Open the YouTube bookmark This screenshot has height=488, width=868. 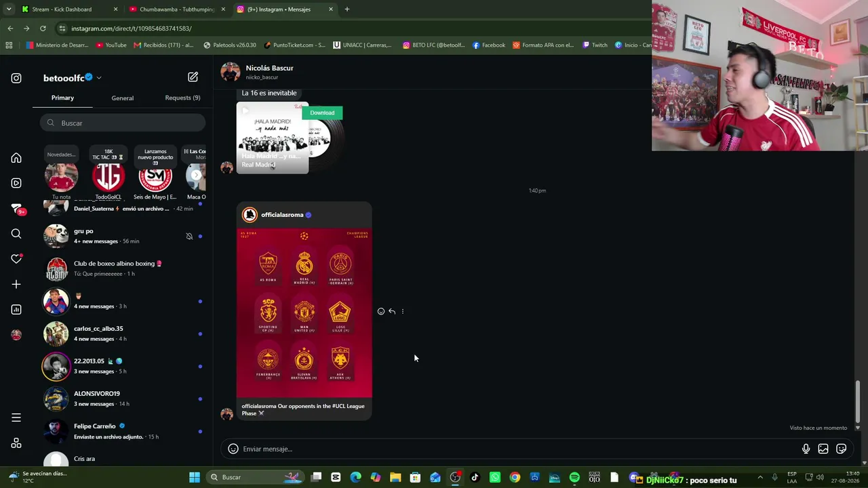point(111,45)
